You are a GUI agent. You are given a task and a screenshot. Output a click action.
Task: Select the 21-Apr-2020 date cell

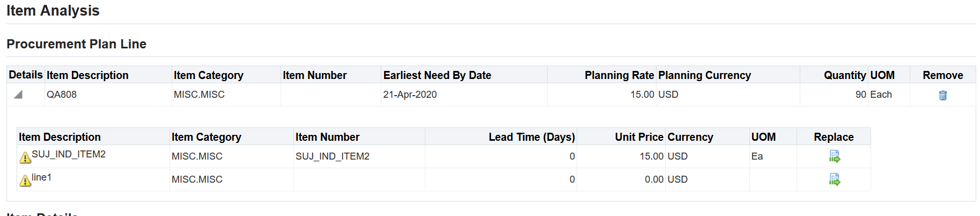[410, 95]
